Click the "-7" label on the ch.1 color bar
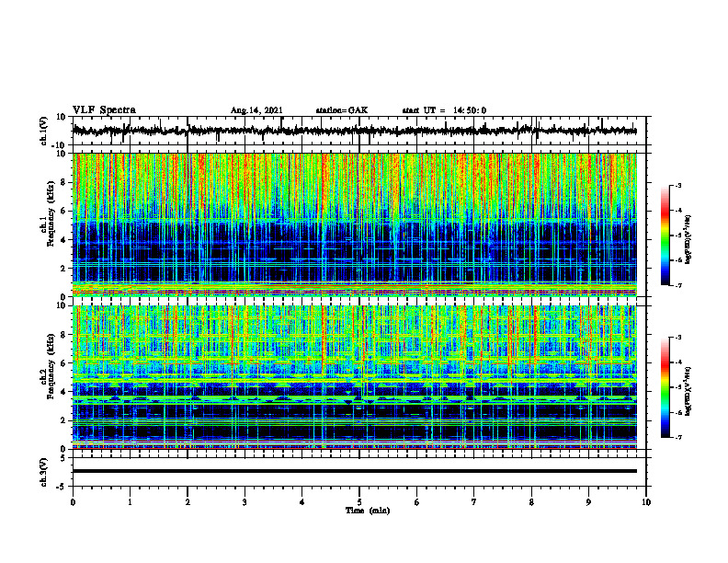Image resolution: width=728 pixels, height=563 pixels. [x=678, y=285]
